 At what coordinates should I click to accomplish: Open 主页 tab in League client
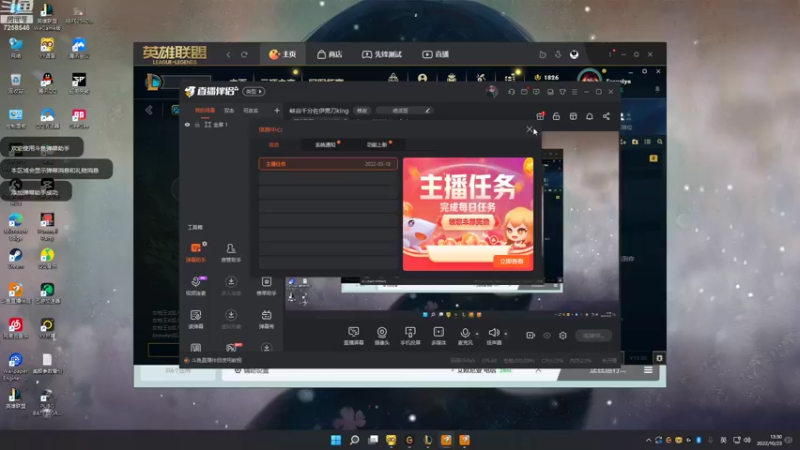[283, 54]
